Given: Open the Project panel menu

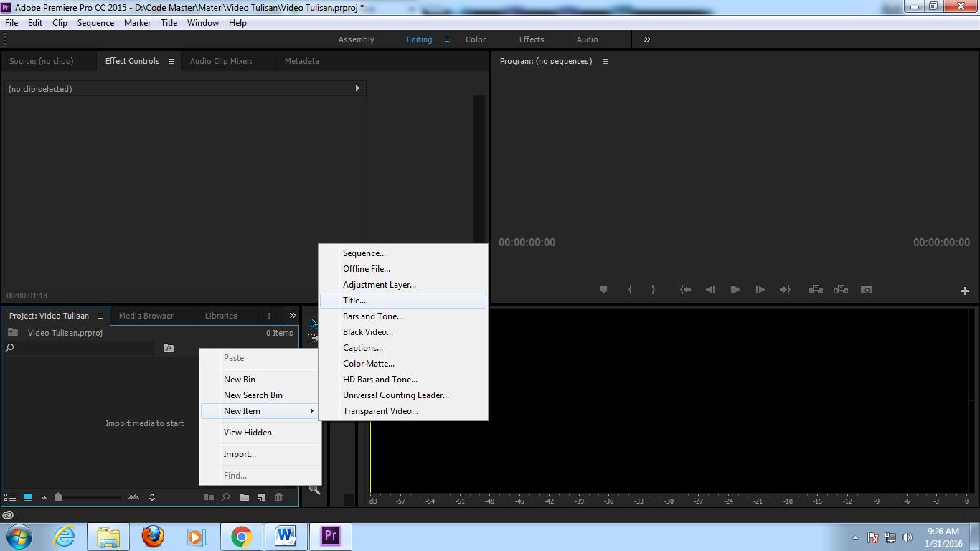Looking at the screenshot, I should click(100, 316).
